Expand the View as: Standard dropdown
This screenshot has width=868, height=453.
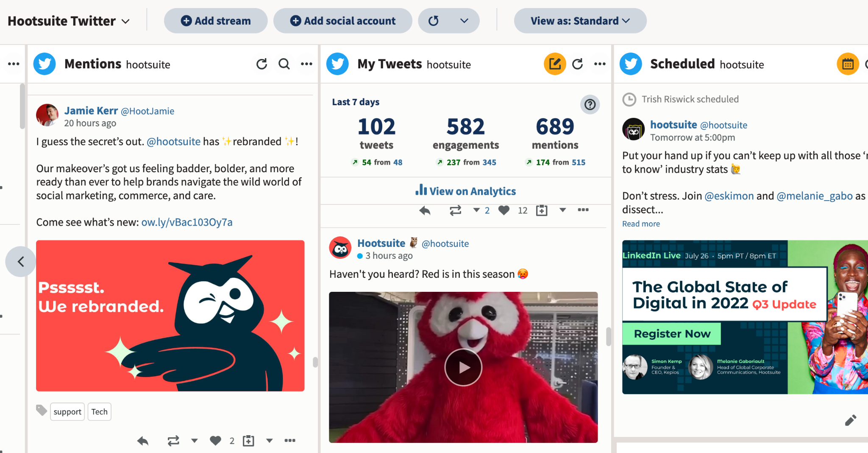click(x=580, y=21)
